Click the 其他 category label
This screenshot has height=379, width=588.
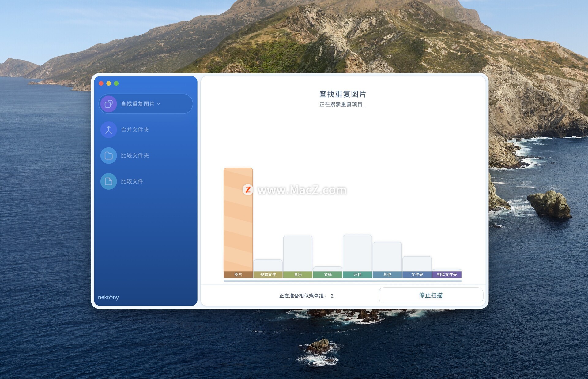click(x=387, y=274)
